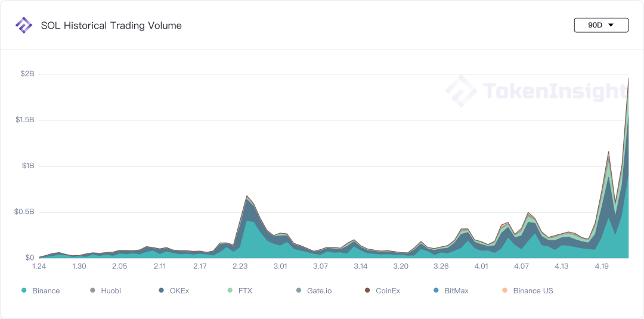Image resolution: width=644 pixels, height=319 pixels.
Task: Toggle the Huobi legend series
Action: pyautogui.click(x=106, y=290)
